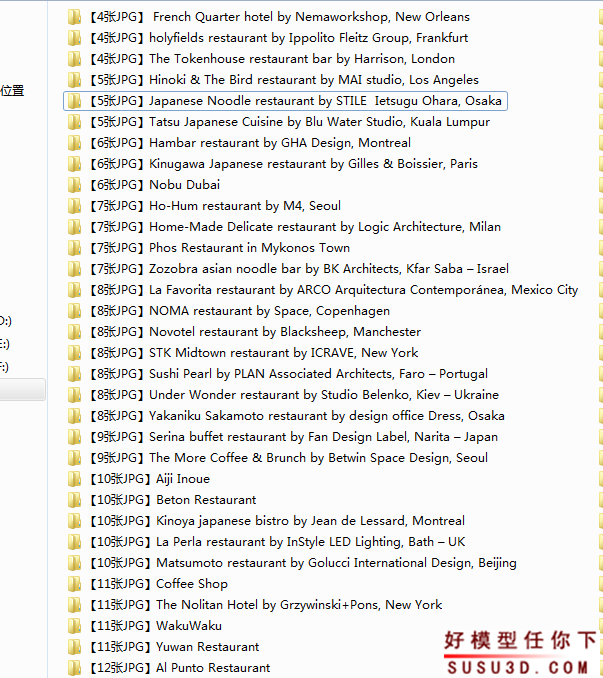Select 'La Favorita restaurant by ARCO Arquitectura' name

point(364,290)
